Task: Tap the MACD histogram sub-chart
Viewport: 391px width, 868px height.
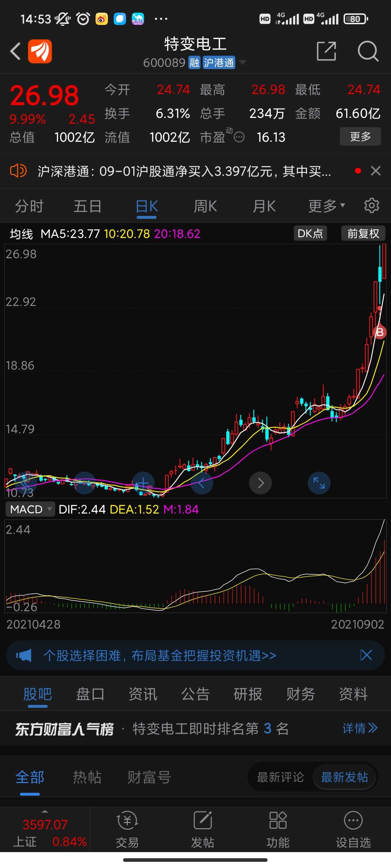Action: coord(195,566)
